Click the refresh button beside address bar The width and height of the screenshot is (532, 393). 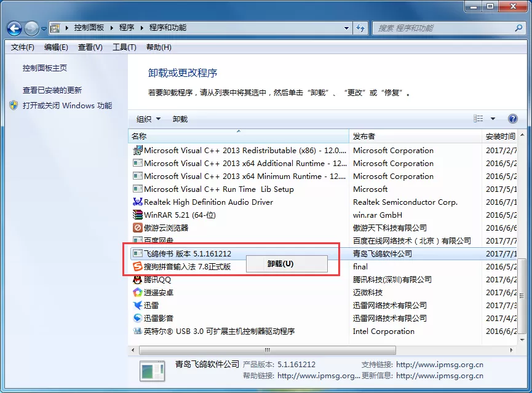(x=360, y=28)
